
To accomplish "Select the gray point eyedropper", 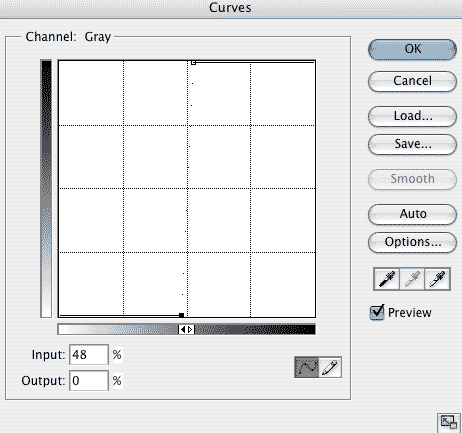I will 412,279.
